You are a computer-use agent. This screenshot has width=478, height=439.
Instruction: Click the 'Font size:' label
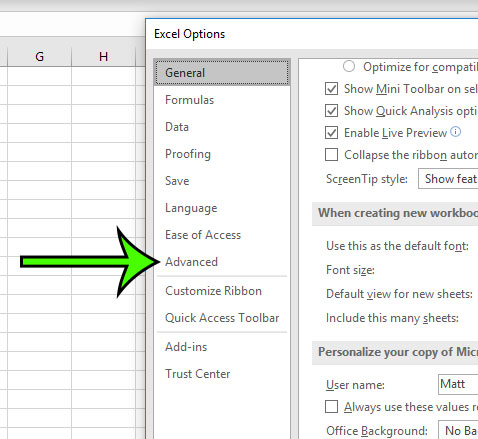(x=350, y=270)
